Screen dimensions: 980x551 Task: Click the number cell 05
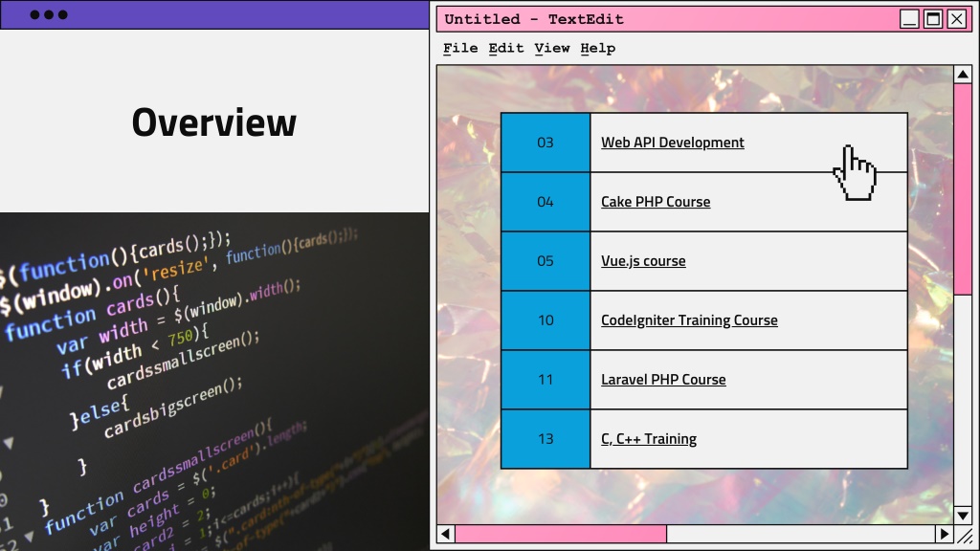click(546, 261)
